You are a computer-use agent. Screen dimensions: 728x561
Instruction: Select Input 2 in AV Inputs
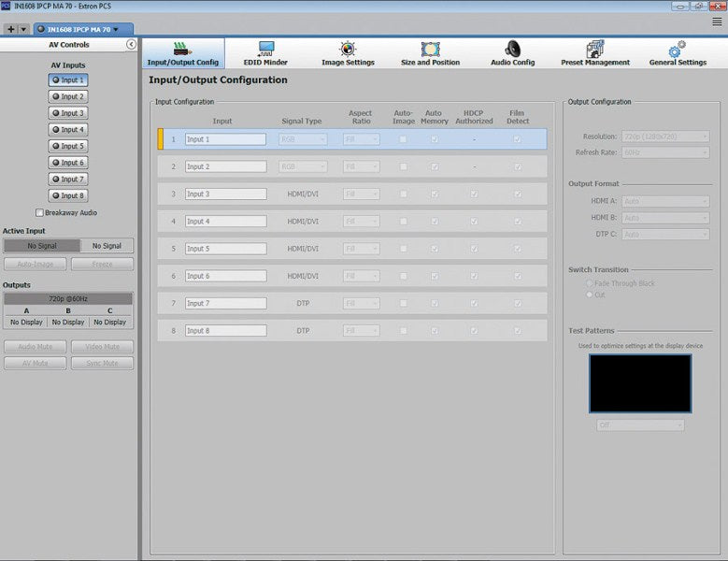[68, 96]
